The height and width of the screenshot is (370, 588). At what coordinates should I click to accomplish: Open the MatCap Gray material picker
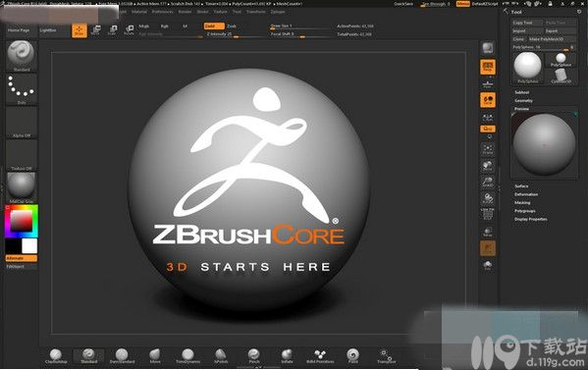point(22,187)
